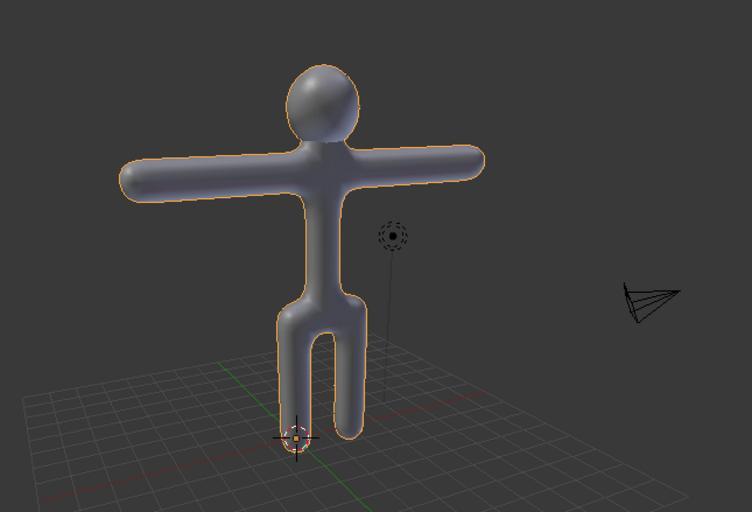The image size is (752, 512).
Task: Click the foot of the right-side leg
Action: (x=348, y=428)
